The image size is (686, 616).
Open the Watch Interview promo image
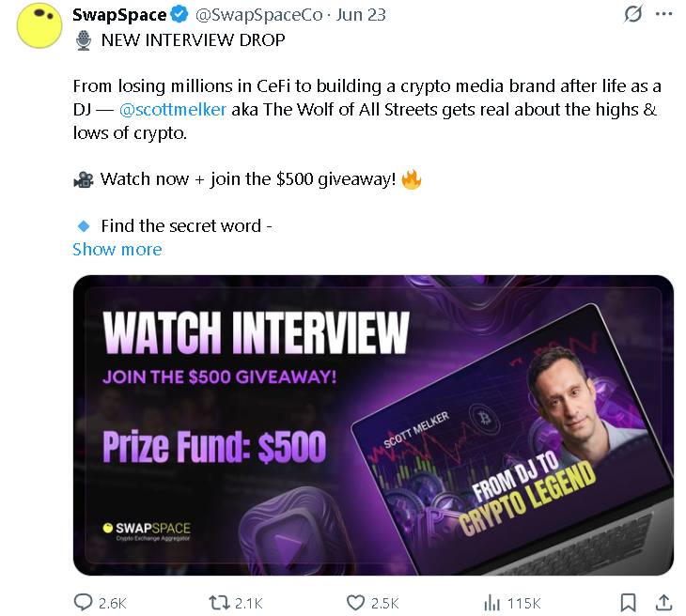(x=373, y=425)
